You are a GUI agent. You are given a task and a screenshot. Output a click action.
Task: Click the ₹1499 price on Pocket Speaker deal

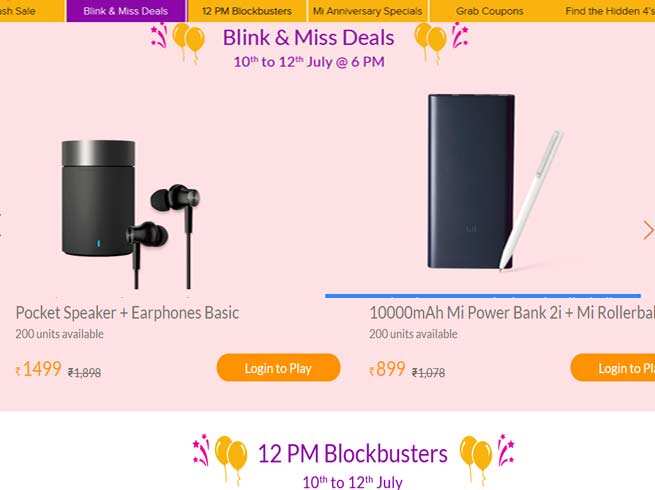point(38,369)
